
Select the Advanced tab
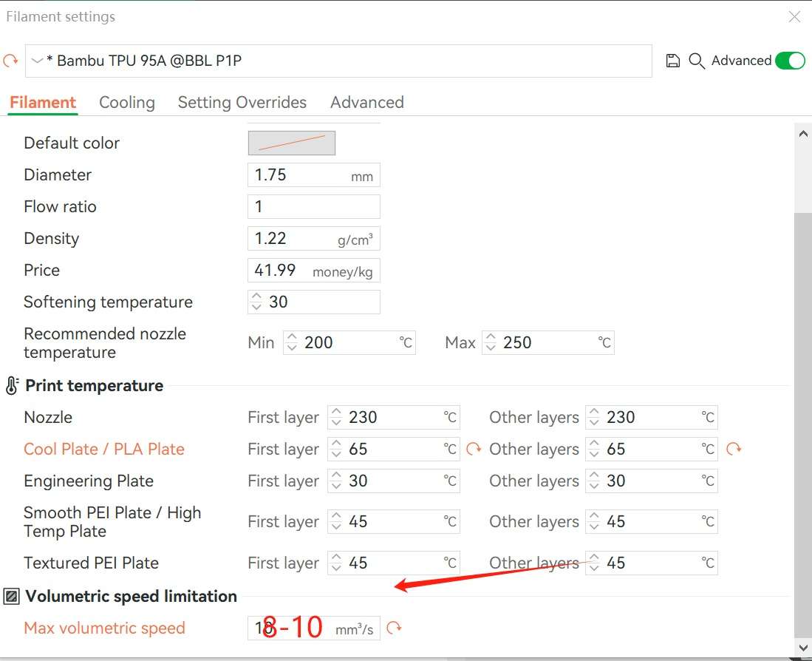[x=366, y=103]
